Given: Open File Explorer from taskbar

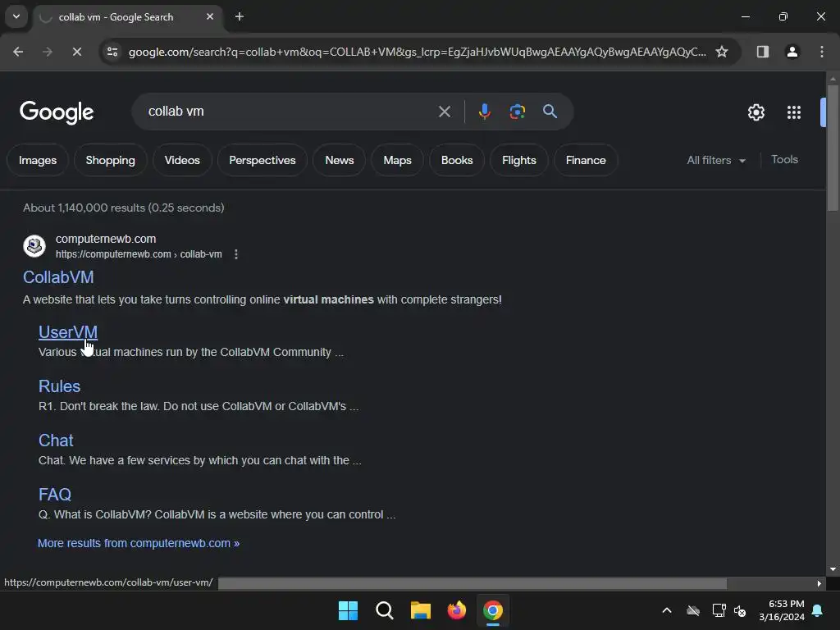Looking at the screenshot, I should 421,610.
